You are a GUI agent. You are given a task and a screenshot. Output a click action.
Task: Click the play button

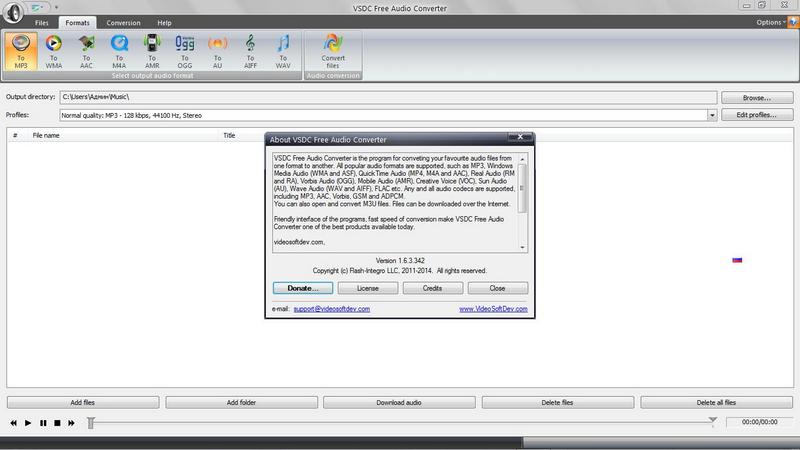pos(28,423)
